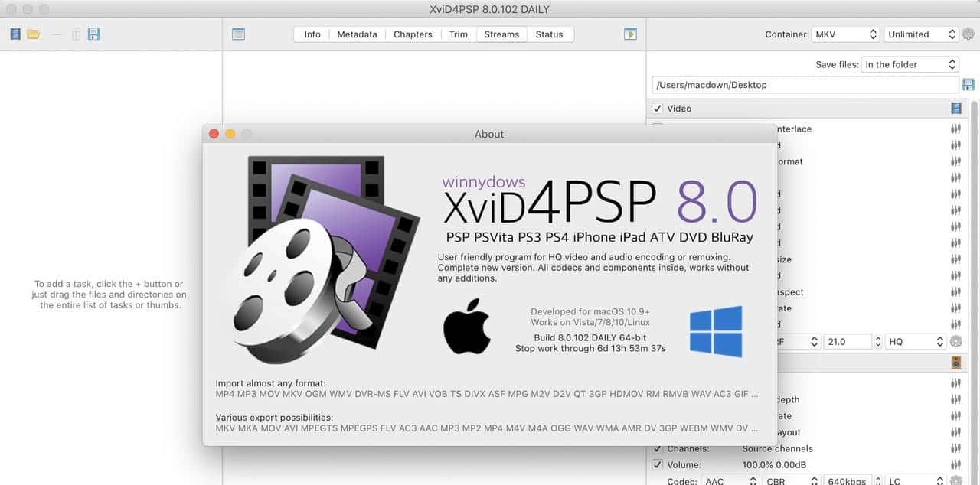Disable the Channels checkbox

pyautogui.click(x=657, y=448)
